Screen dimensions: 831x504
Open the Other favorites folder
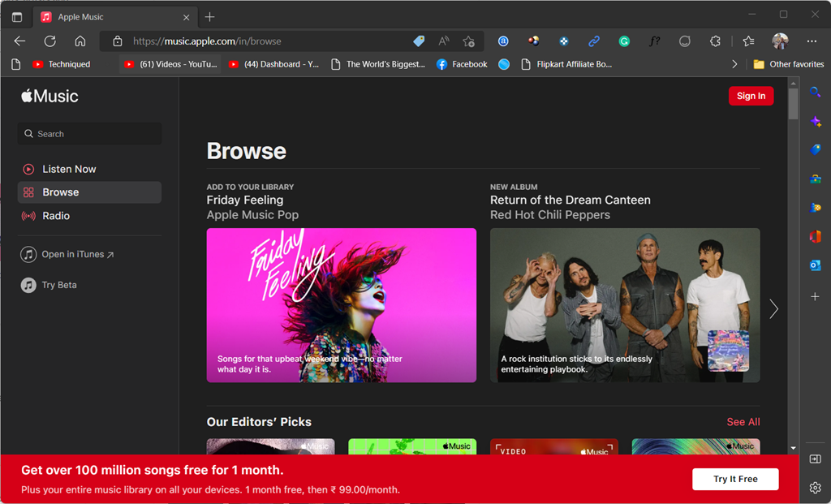(789, 64)
